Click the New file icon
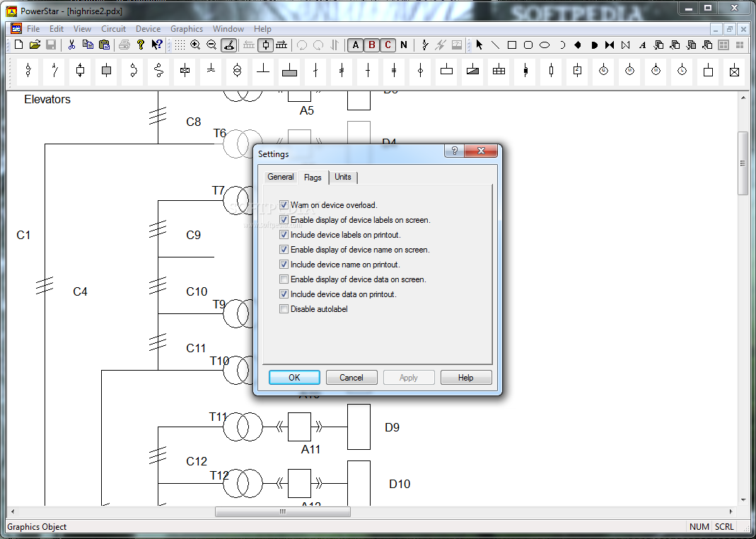The height and width of the screenshot is (539, 756). coord(19,45)
